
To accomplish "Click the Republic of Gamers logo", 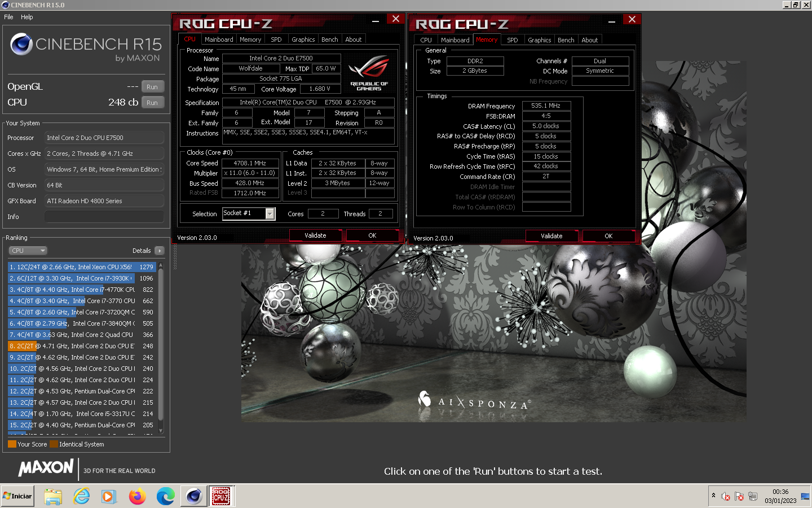I will [369, 72].
